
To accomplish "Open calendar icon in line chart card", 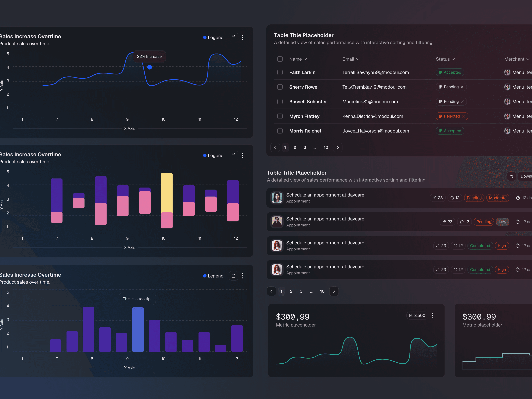I will click(x=233, y=37).
